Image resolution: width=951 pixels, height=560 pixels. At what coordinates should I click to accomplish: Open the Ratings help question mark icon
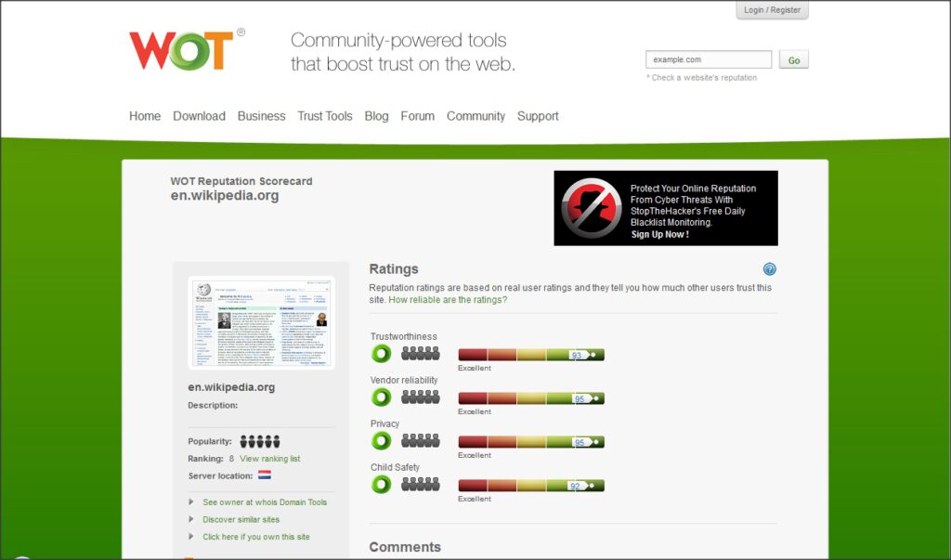pos(769,268)
